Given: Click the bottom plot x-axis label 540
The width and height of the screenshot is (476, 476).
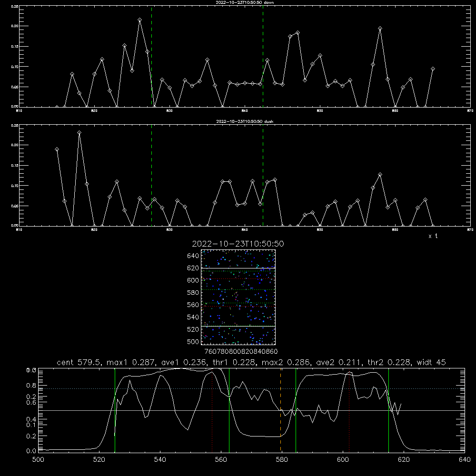Looking at the screenshot, I should tap(160, 460).
